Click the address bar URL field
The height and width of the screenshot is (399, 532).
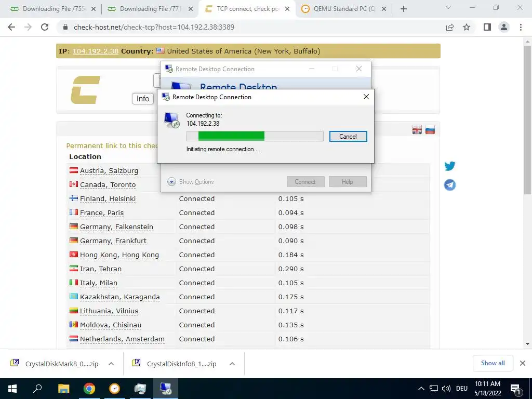pyautogui.click(x=251, y=27)
